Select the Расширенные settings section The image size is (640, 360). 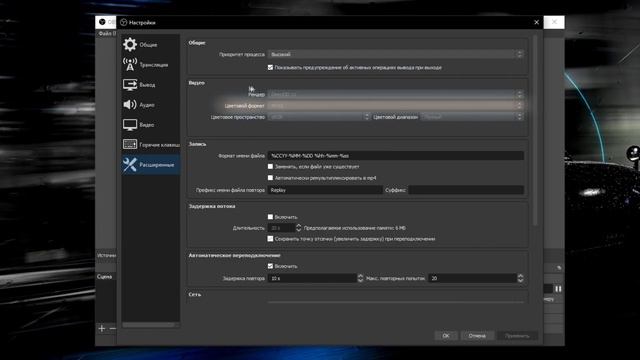[150, 164]
